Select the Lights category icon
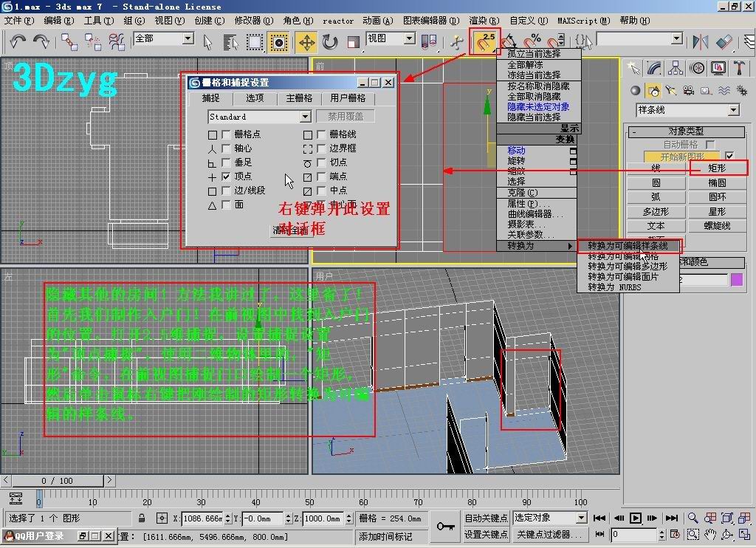 (671, 91)
